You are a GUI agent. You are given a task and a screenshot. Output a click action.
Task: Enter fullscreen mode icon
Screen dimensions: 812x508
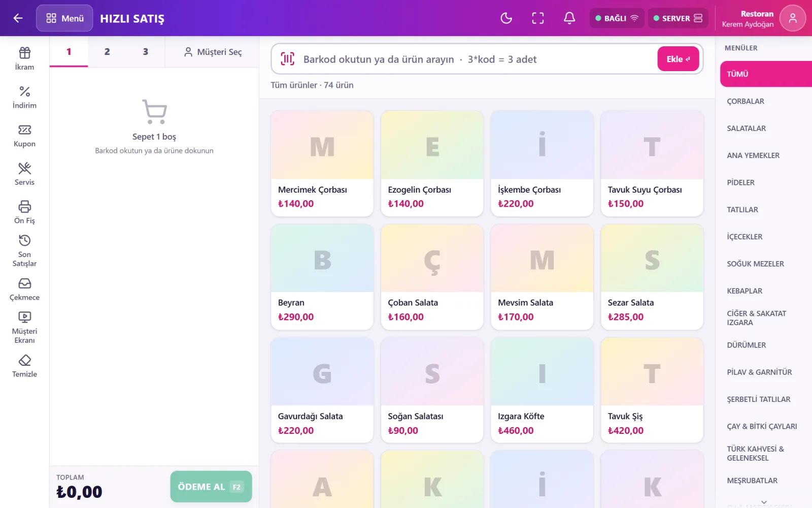click(538, 18)
